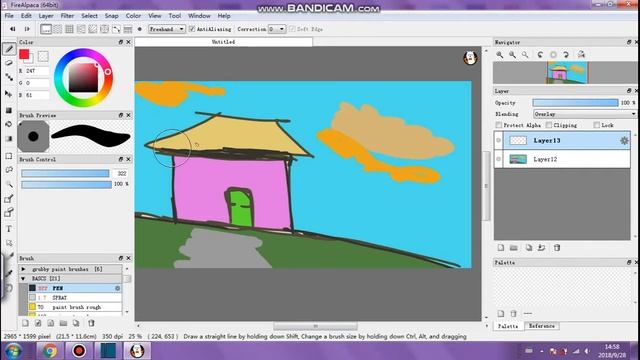Screen dimensions: 640x360
Task: Turn snap off using first snap icon
Action: coord(46,29)
